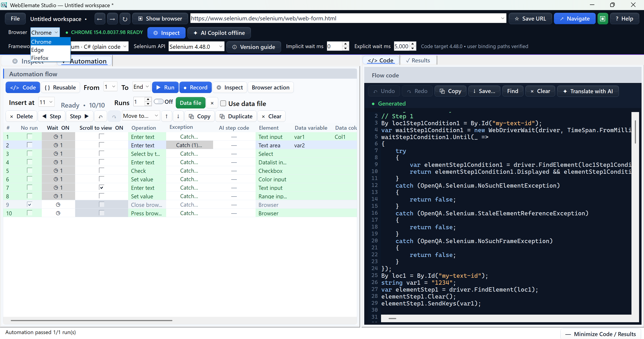Open Translate with AI
This screenshot has width=644, height=339.
(x=588, y=91)
